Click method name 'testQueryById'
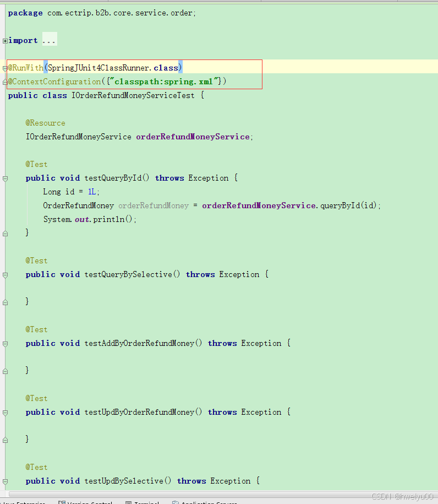The height and width of the screenshot is (504, 438). coord(113,178)
